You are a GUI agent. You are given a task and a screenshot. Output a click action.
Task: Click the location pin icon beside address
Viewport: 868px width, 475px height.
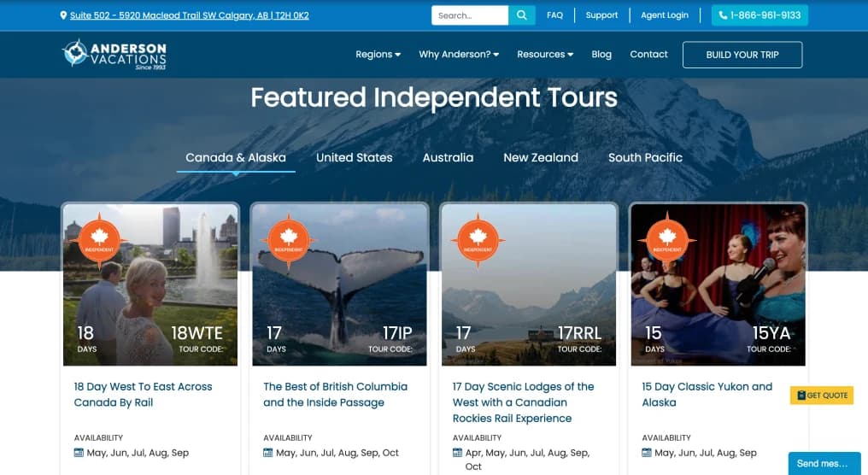pyautogui.click(x=63, y=15)
